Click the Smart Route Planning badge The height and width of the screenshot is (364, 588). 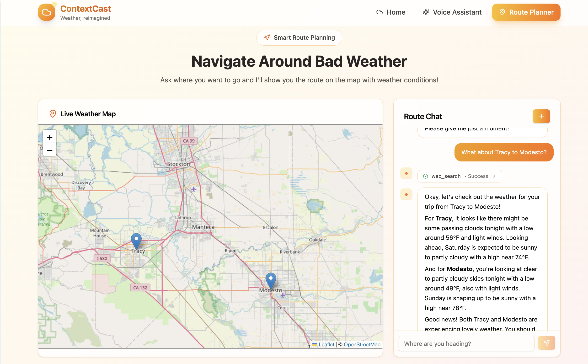(x=299, y=37)
